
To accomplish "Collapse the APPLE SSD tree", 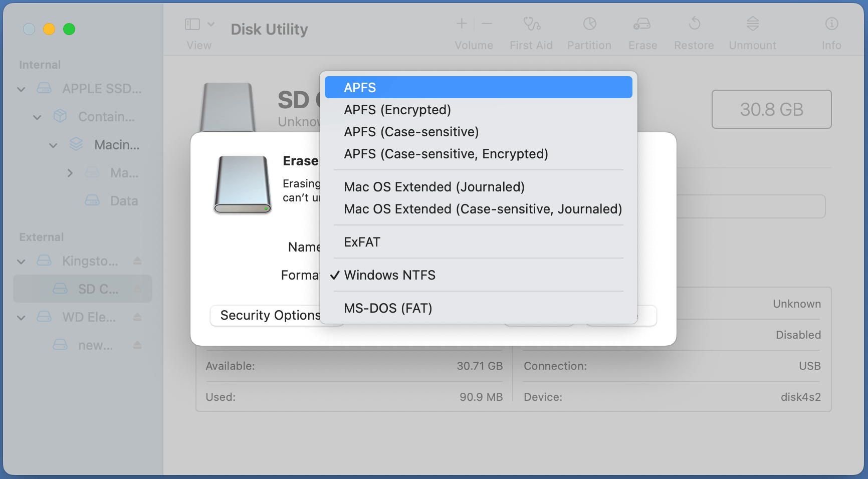I will 21,89.
